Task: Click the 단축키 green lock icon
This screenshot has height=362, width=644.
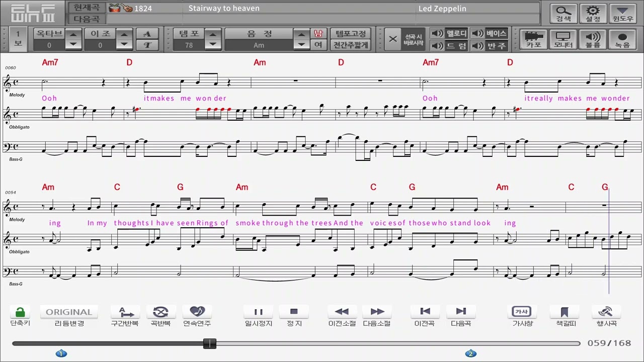Action: (x=20, y=312)
